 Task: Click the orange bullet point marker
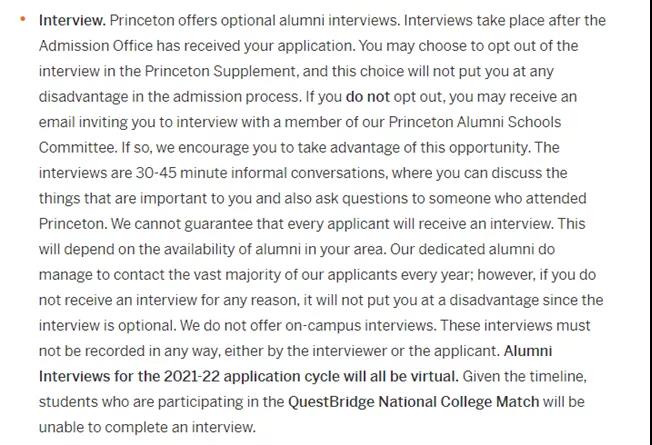click(x=22, y=19)
